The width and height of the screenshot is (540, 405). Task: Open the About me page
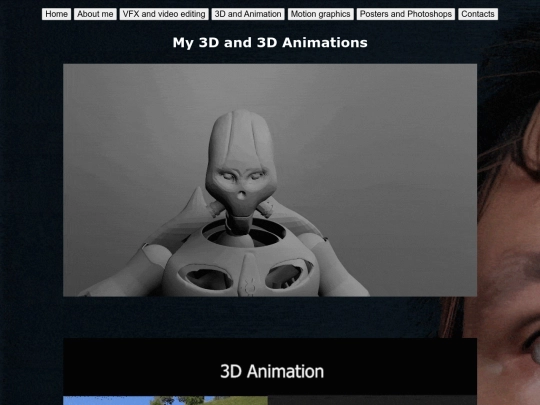[95, 14]
